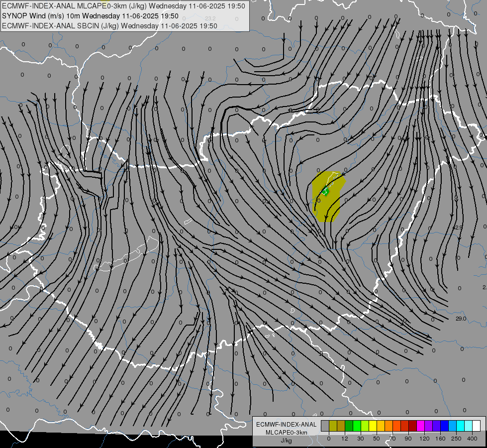Image resolution: width=487 pixels, height=448 pixels.
Task: Click the 23.2 value near top header
Action: pyautogui.click(x=210, y=18)
